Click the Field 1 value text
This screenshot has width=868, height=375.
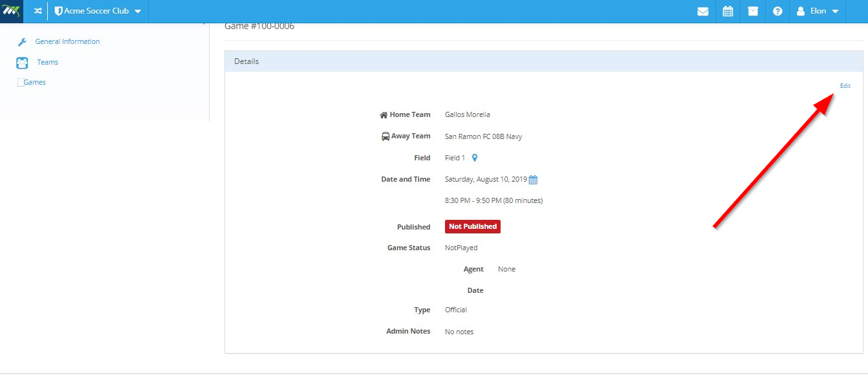click(x=455, y=158)
